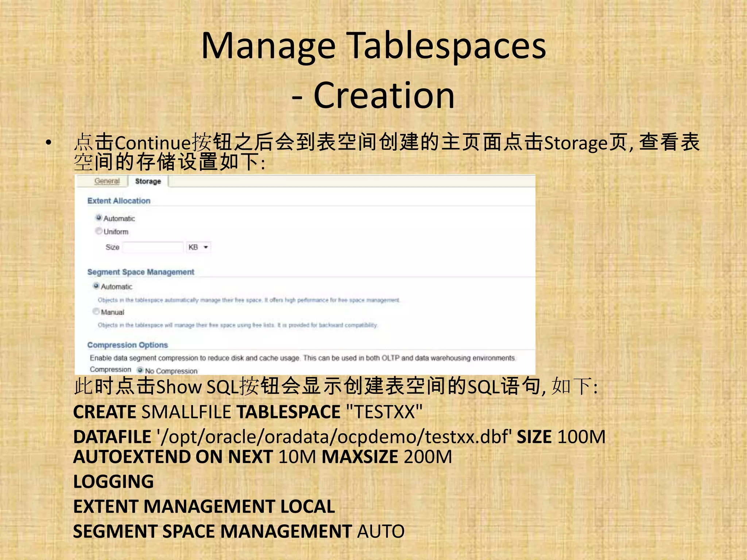Click SEGMENT SPACE MANAGEMENT AUTO line
Viewport: 747px width, 560px height.
pos(239,531)
